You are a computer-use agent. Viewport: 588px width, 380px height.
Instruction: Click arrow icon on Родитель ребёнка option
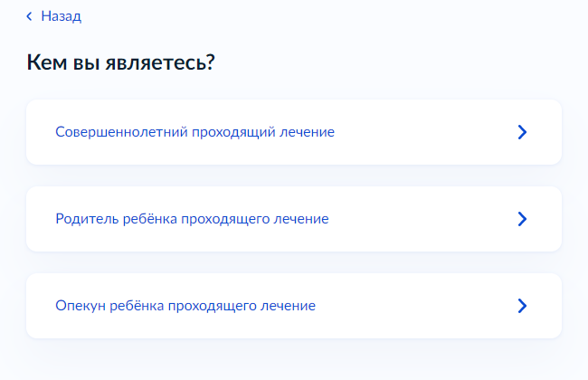(521, 219)
